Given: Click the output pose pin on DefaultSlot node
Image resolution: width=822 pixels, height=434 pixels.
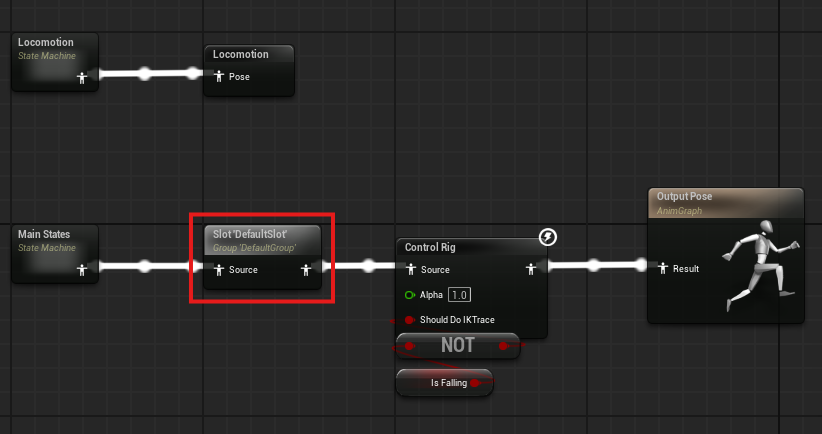Looking at the screenshot, I should (306, 270).
